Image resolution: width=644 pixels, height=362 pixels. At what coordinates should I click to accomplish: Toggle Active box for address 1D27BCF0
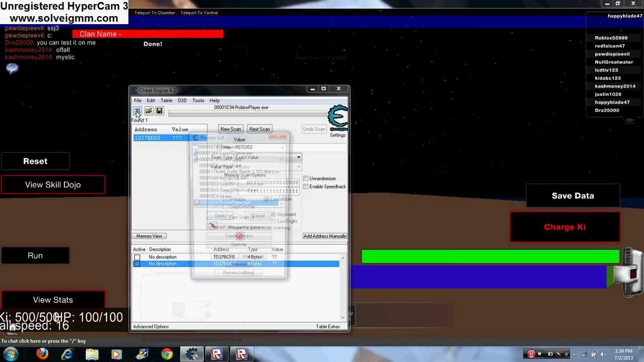click(x=137, y=257)
